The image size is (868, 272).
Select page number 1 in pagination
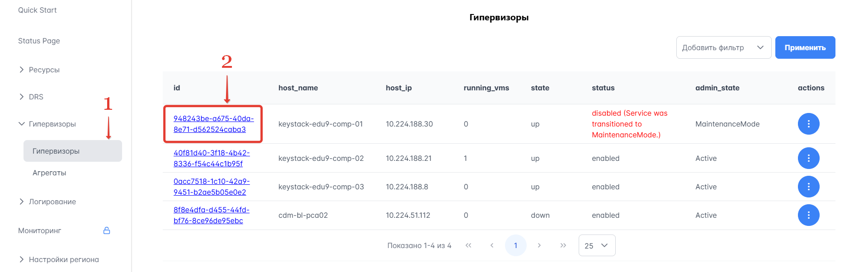[x=515, y=245]
